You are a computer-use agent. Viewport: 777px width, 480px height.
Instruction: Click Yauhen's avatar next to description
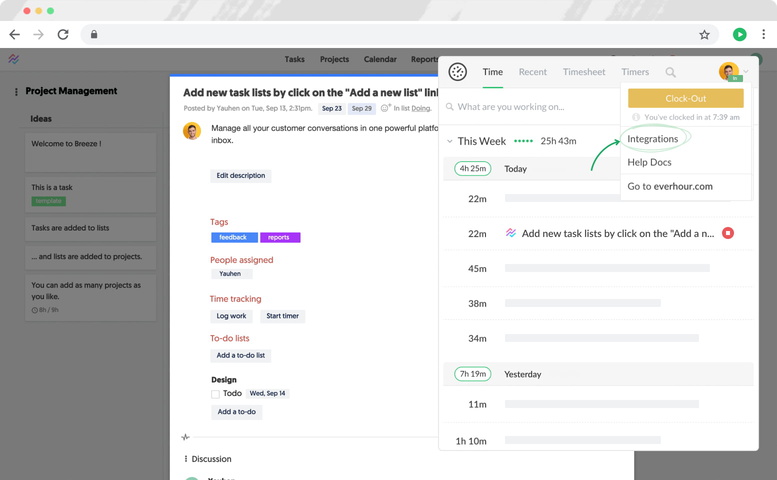tap(192, 131)
